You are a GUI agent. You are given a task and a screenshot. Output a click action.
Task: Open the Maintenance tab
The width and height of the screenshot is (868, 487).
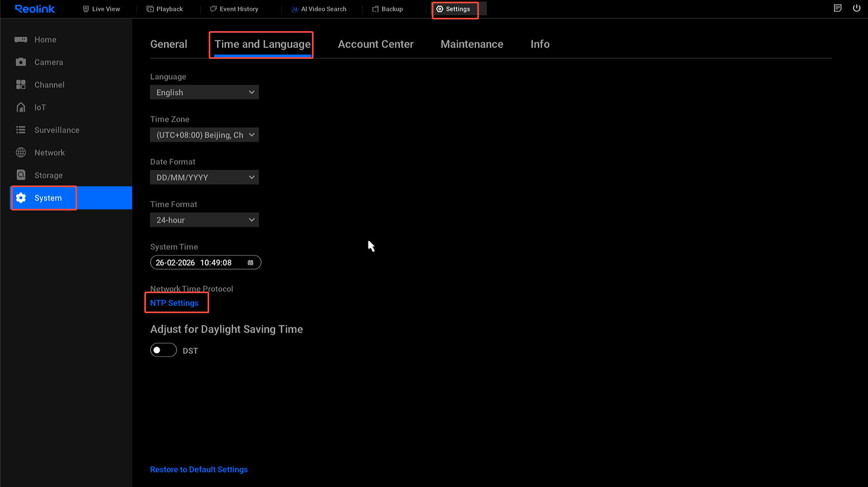tap(472, 44)
